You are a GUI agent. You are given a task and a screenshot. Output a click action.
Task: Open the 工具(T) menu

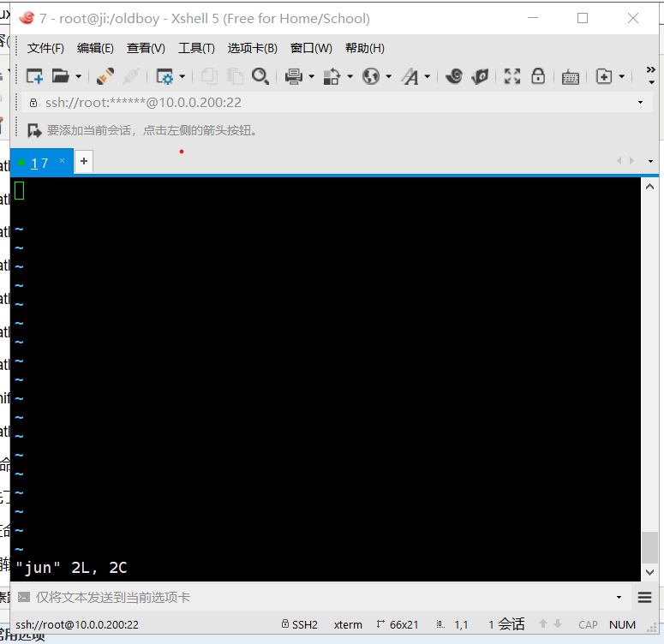tap(196, 48)
